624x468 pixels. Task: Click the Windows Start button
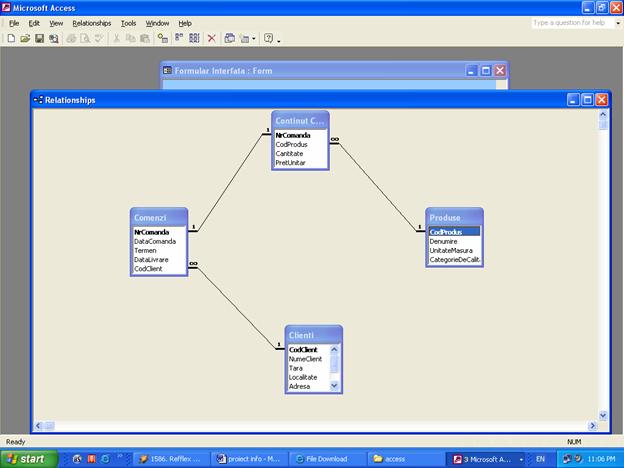point(28,459)
